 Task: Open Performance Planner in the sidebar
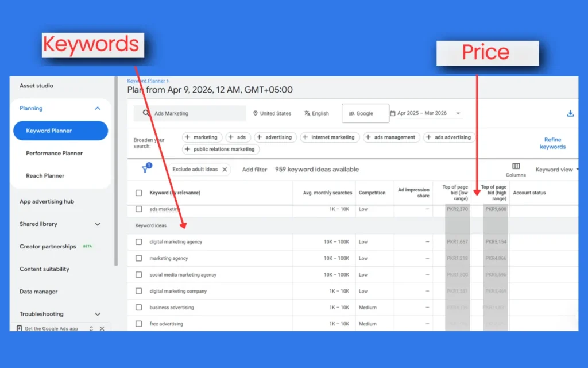coord(55,153)
